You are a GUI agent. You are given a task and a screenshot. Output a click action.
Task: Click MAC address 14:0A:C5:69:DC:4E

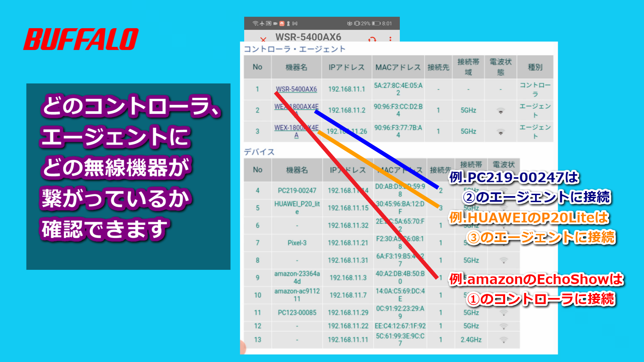(x=400, y=295)
